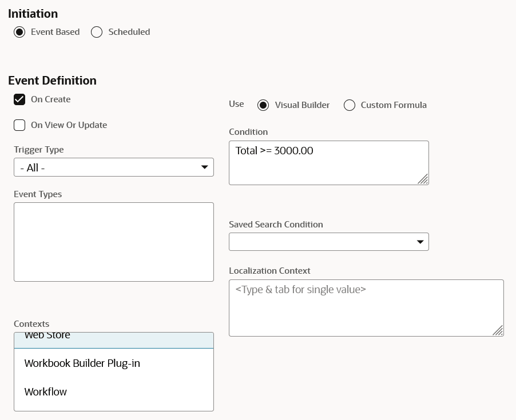Click the Event Types label
Viewport: 516px width, 420px height.
[x=38, y=194]
